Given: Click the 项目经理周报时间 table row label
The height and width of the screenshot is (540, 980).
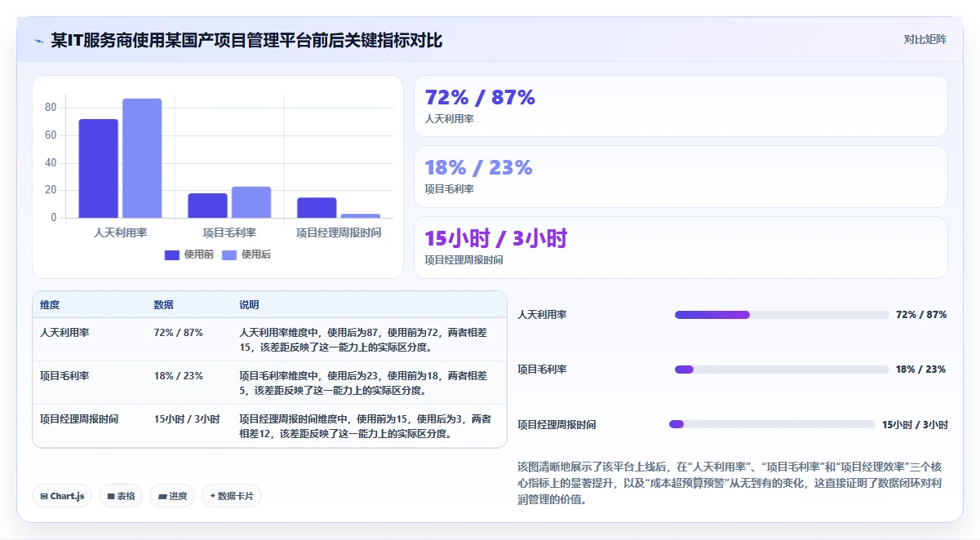Looking at the screenshot, I should coord(79,419).
